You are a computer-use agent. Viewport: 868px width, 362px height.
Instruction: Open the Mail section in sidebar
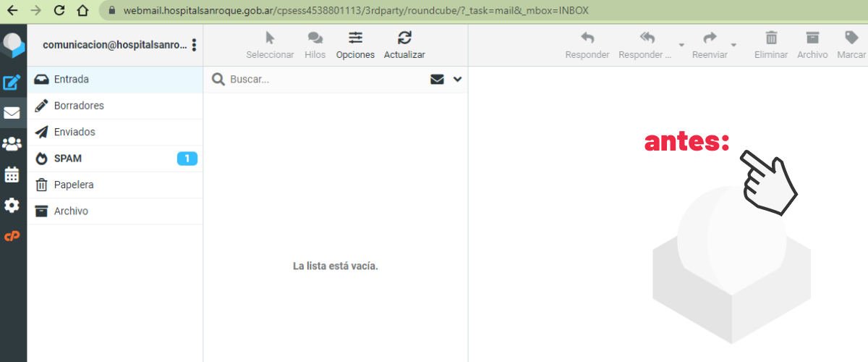[12, 113]
